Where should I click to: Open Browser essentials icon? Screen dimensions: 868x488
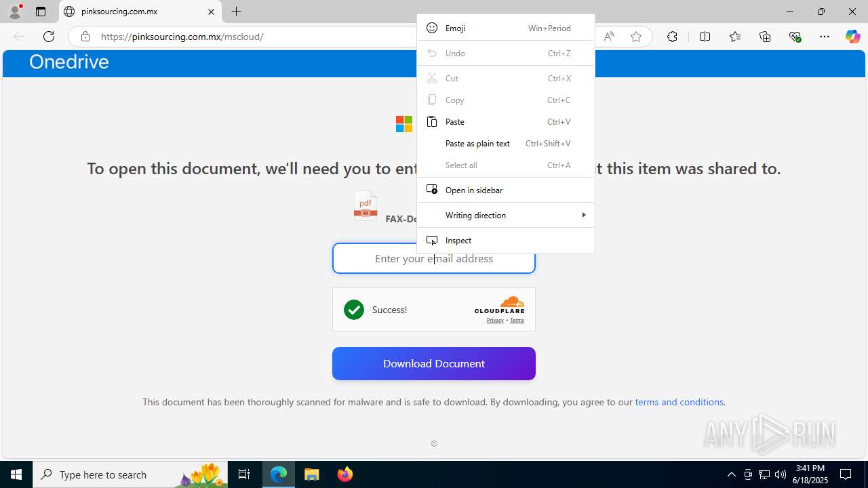point(795,37)
